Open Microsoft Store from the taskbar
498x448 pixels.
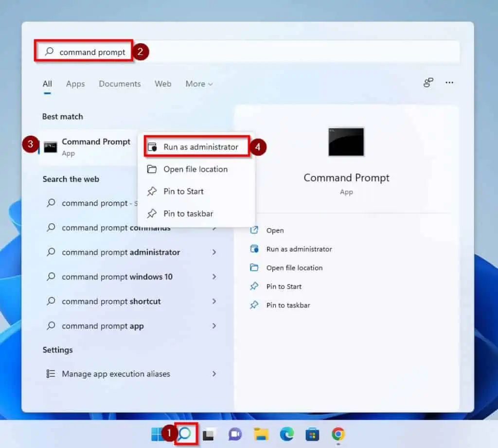click(x=312, y=434)
